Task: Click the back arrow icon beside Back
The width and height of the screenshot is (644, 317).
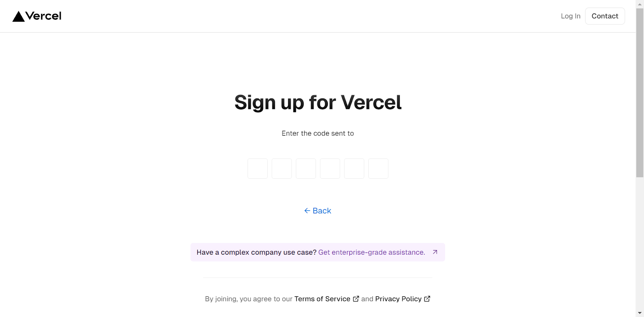Action: pos(307,210)
